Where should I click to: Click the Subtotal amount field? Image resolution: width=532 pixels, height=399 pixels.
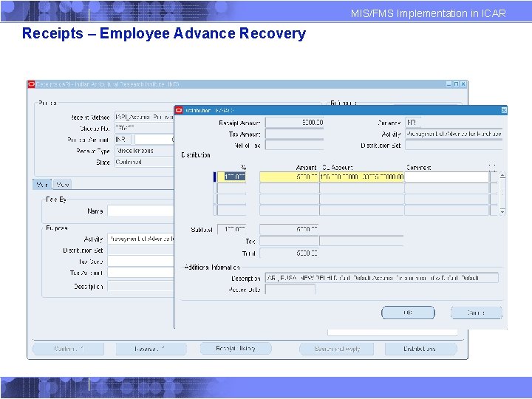point(289,229)
